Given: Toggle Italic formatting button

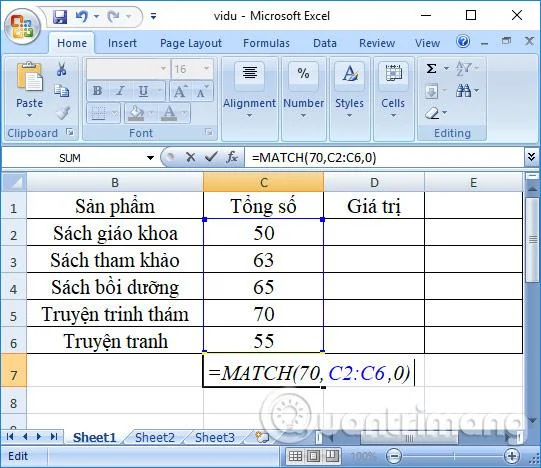Looking at the screenshot, I should point(120,91).
